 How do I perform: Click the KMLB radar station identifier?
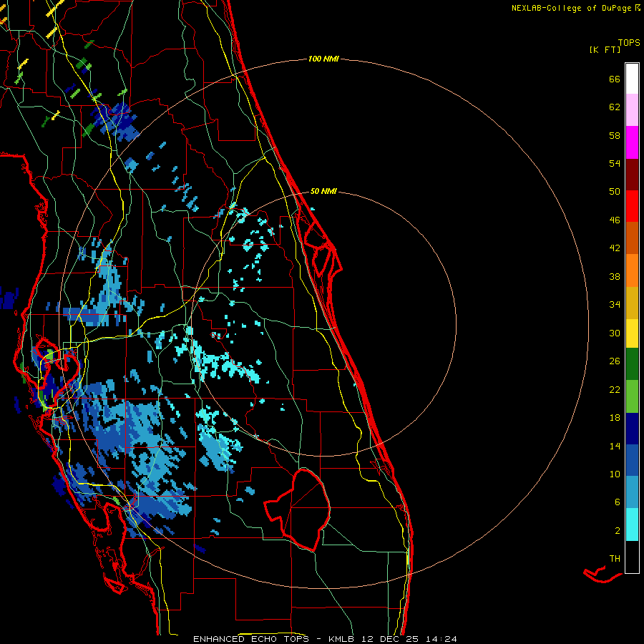point(342,639)
